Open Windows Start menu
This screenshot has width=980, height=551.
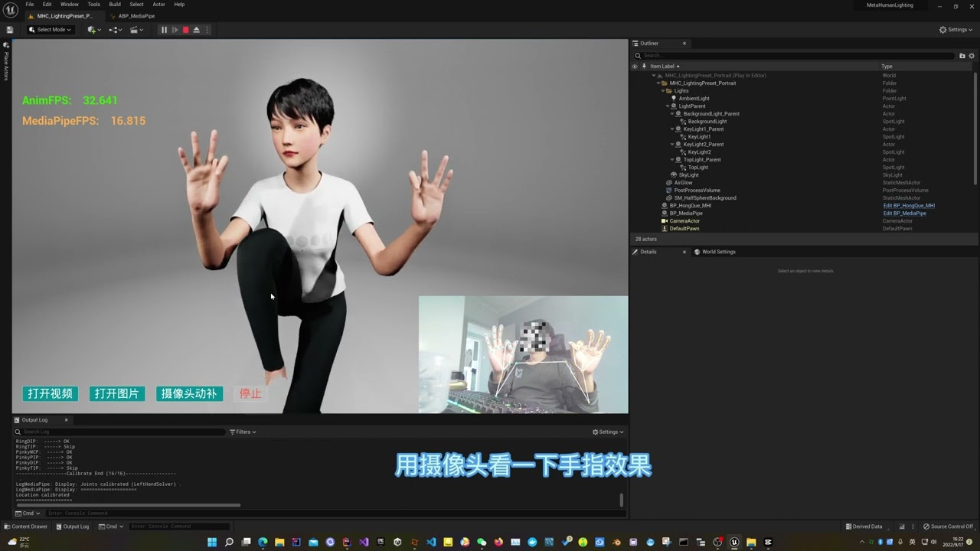[212, 542]
